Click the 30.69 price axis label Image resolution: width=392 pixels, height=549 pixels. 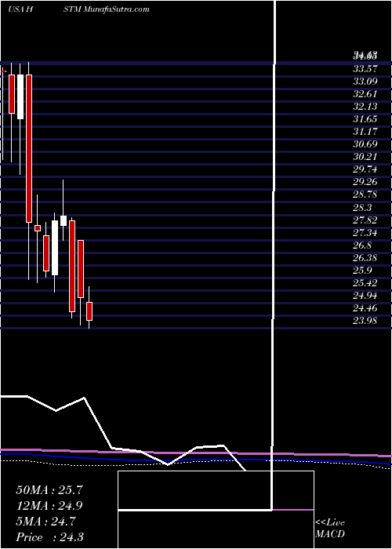[365, 144]
